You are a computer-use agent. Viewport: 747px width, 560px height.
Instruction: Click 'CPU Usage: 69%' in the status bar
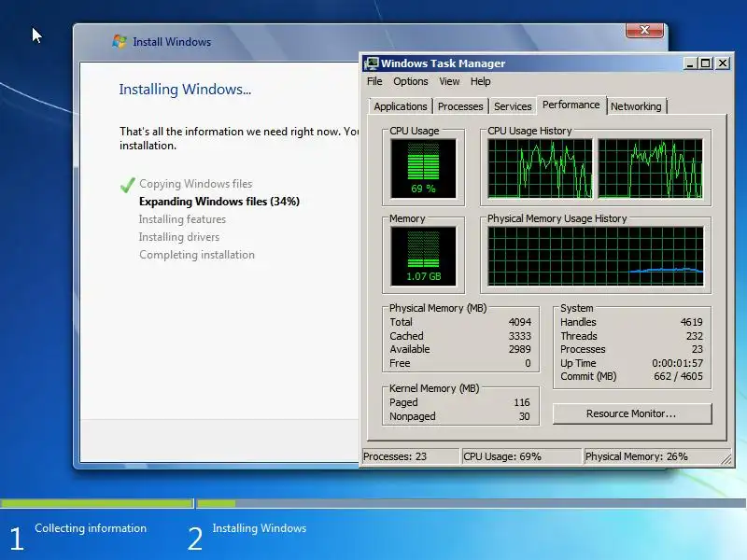(502, 456)
